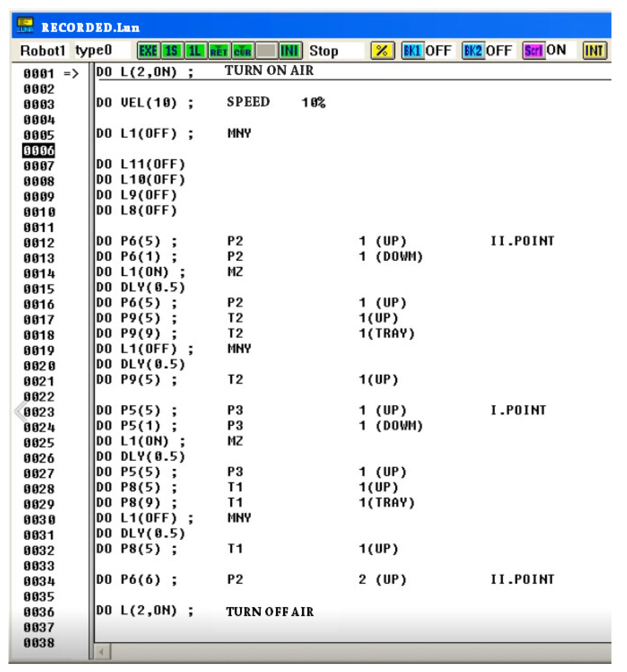Click the gray collapse arrow at left edge
Screen dimensions: 627x672
point(20,411)
